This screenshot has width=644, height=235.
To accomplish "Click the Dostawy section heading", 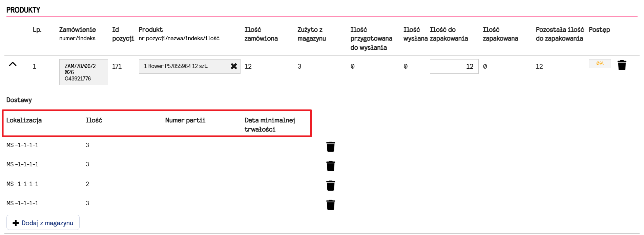I will (x=19, y=100).
